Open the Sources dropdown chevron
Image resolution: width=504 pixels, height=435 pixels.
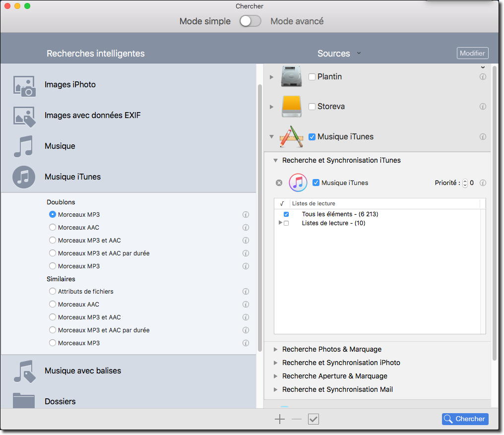pyautogui.click(x=359, y=53)
